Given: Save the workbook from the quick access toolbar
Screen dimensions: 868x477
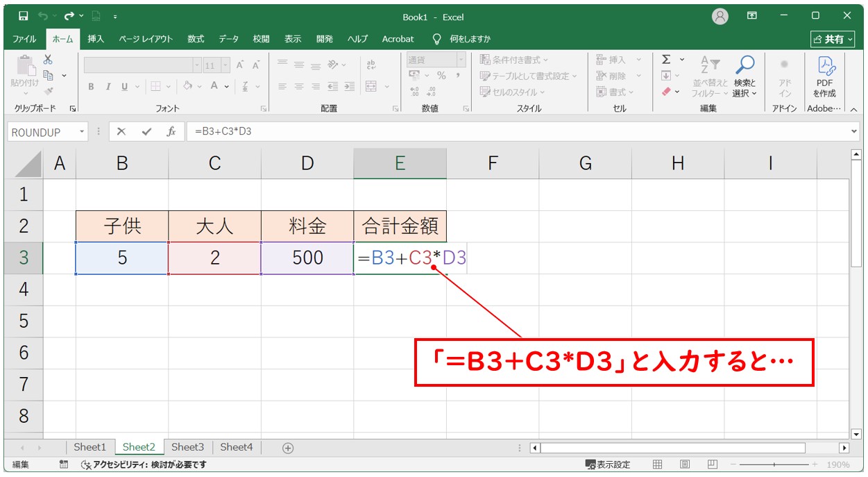Looking at the screenshot, I should coord(24,16).
